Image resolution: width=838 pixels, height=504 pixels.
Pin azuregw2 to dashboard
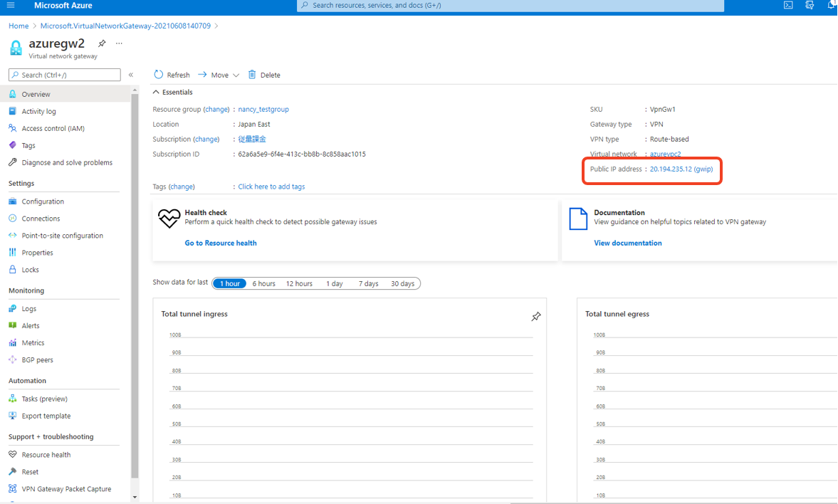(102, 43)
